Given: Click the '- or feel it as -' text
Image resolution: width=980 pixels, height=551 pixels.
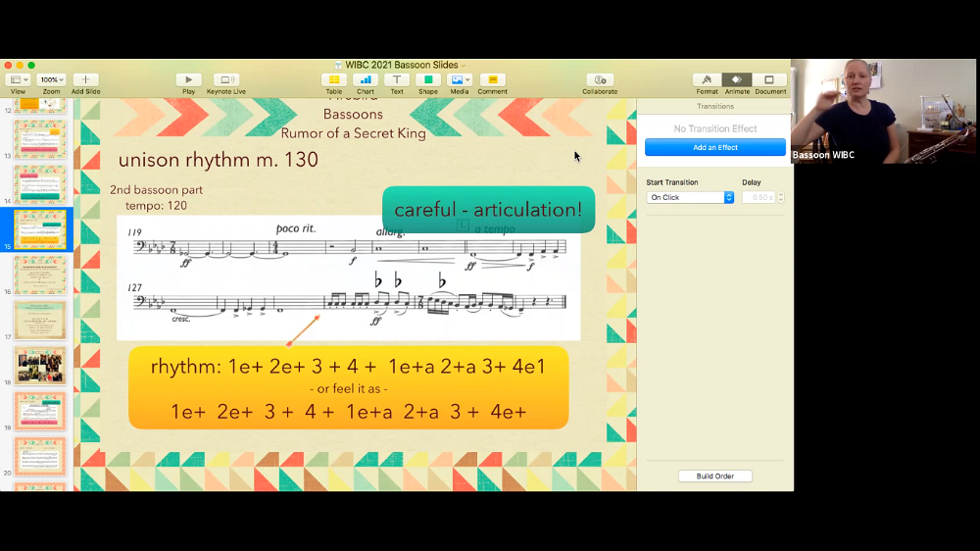Looking at the screenshot, I should coord(348,388).
